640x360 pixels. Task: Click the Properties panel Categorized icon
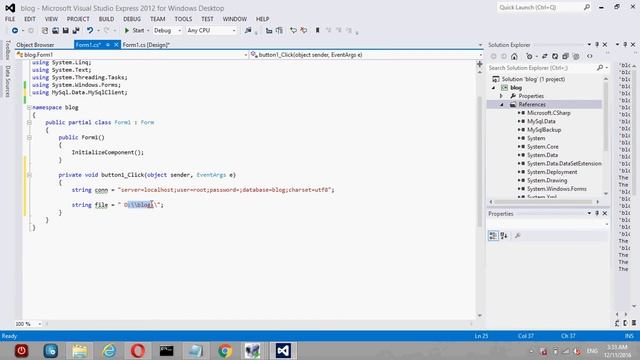pos(493,236)
